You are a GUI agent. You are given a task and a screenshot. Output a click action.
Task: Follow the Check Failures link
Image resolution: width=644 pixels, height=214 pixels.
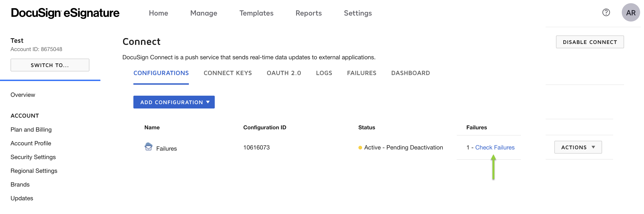click(495, 148)
